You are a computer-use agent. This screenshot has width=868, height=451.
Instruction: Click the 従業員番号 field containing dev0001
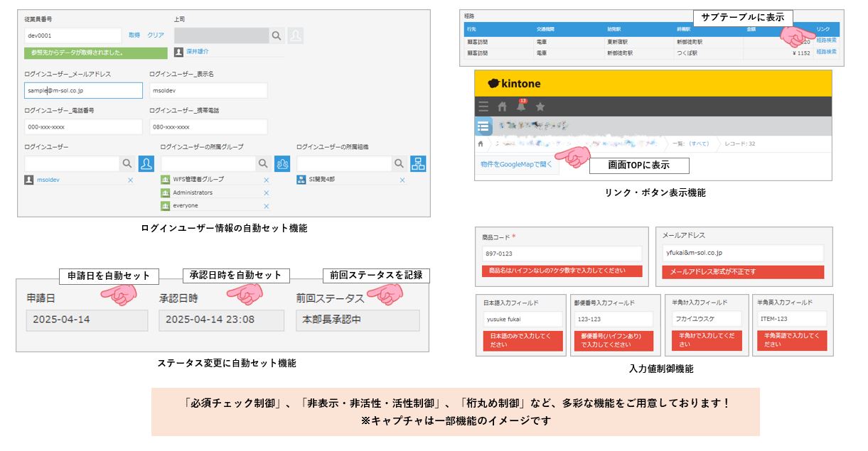pos(73,36)
